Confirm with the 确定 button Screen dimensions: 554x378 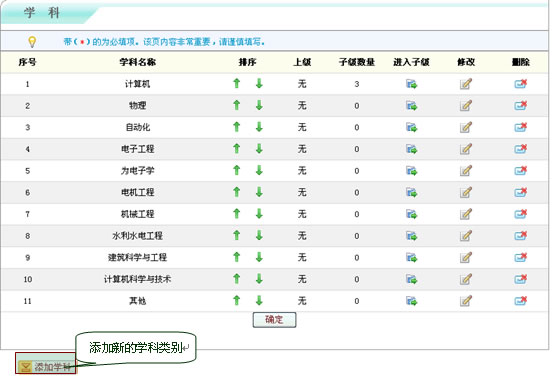(275, 320)
